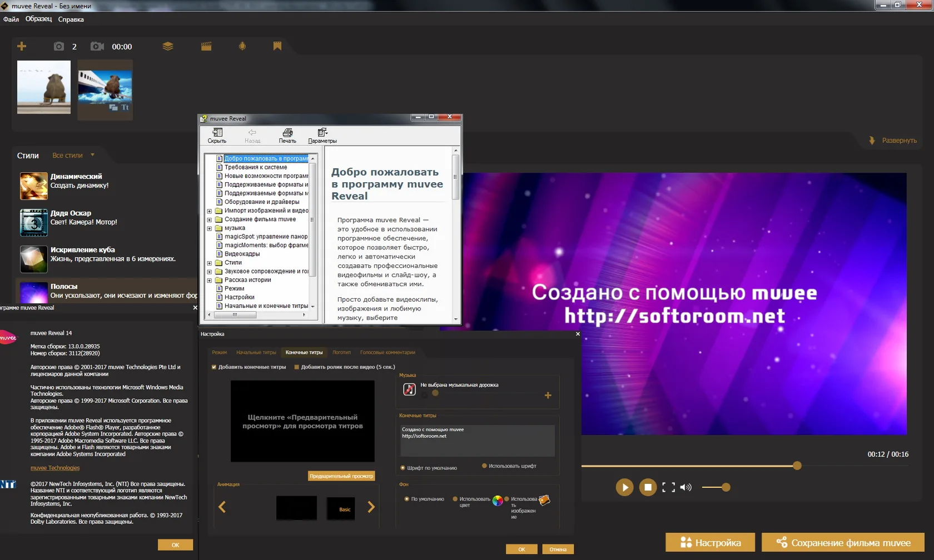Expand Импорт изображений и видео help folder
Screen dimensions: 934x560
(x=210, y=211)
